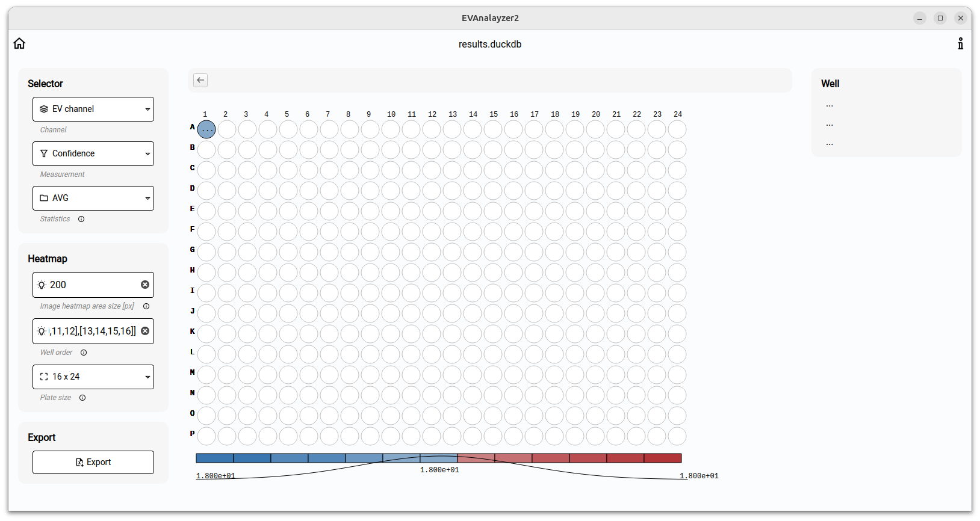Click column header 12 of the plate
980x521 pixels.
click(432, 114)
